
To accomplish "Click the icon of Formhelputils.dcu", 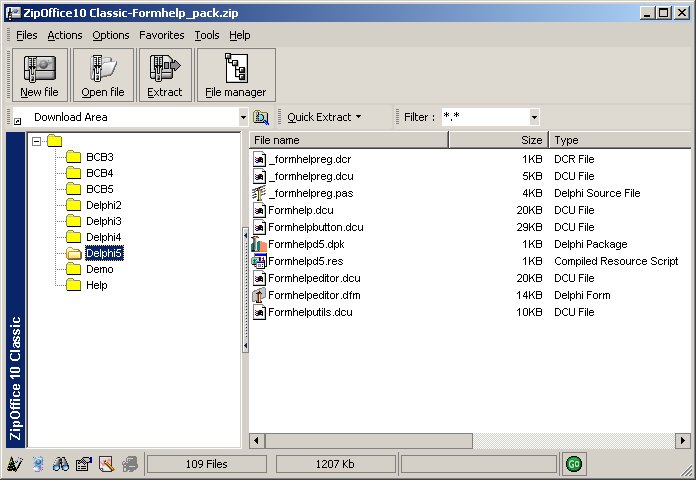I will coord(259,312).
